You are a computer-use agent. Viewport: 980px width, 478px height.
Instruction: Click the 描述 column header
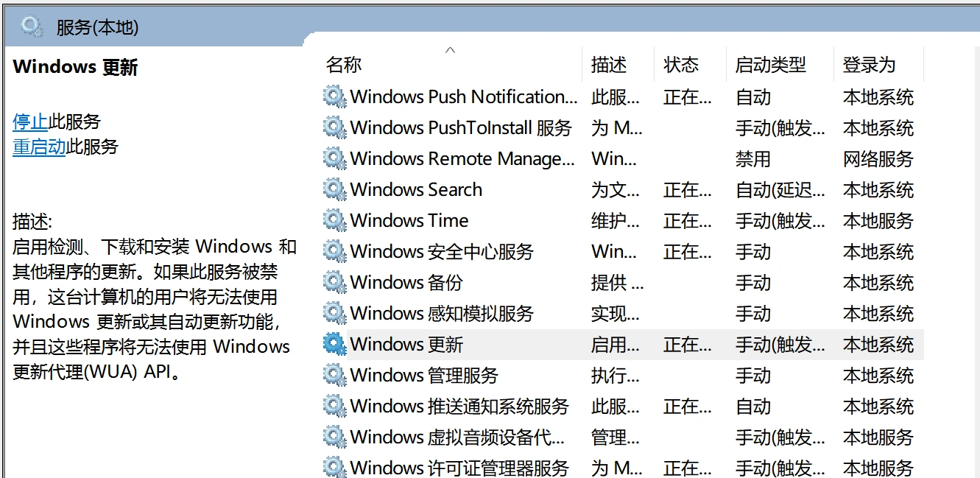[x=608, y=65]
